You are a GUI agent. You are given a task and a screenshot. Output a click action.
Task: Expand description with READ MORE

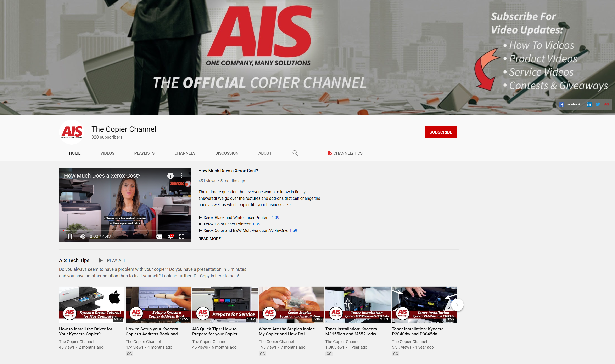[x=209, y=239]
